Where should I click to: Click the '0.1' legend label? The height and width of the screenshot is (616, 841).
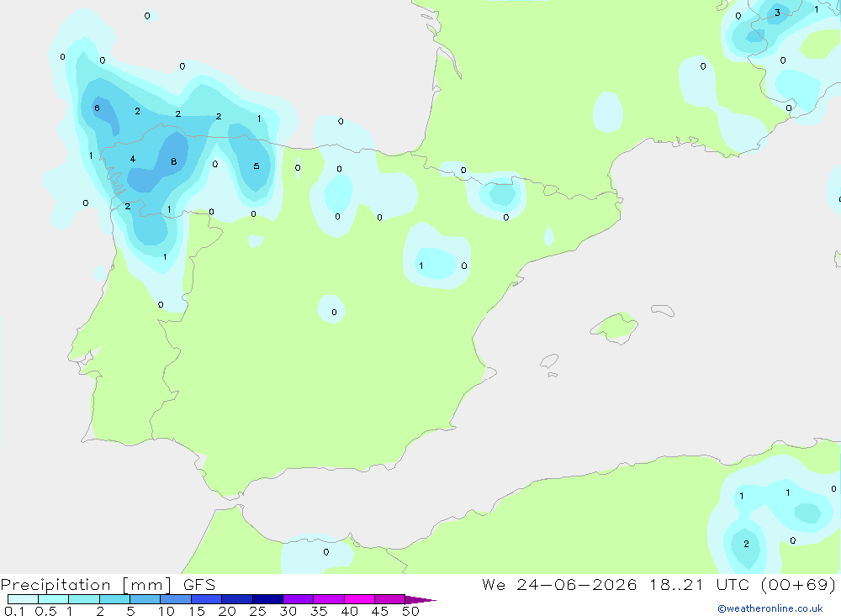[x=14, y=611]
